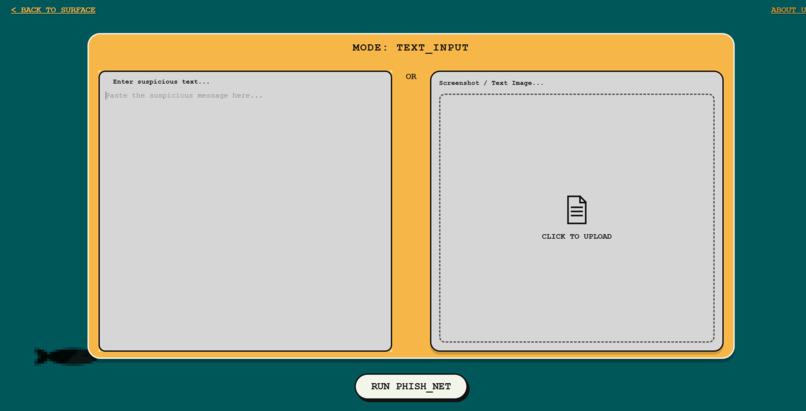
Task: Click "Screenshot / Text Image..." label
Action: [491, 83]
